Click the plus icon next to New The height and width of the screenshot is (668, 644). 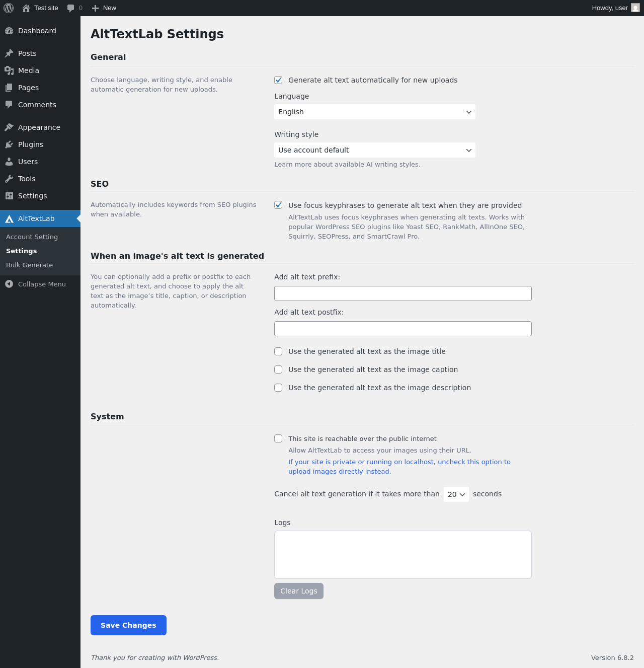pos(95,8)
